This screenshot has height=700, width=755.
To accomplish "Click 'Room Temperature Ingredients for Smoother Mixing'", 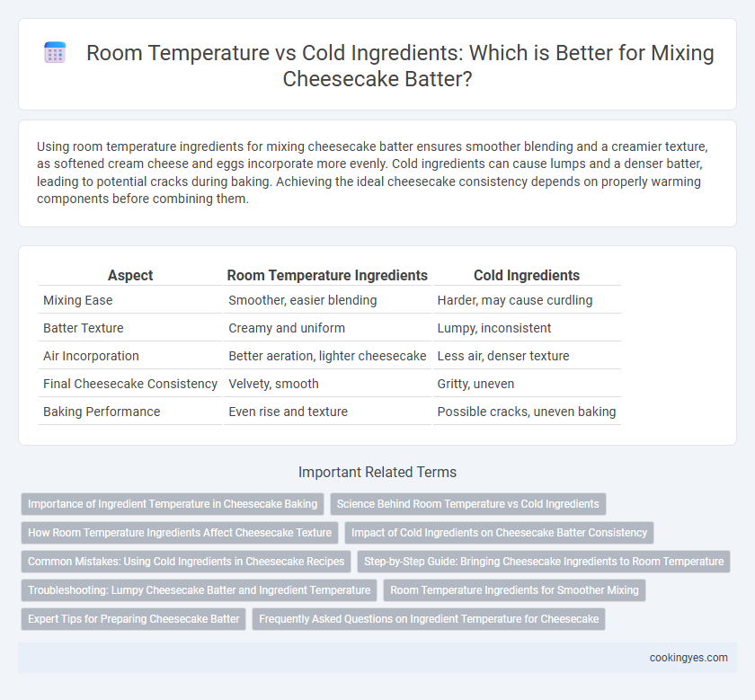I will click(x=514, y=590).
